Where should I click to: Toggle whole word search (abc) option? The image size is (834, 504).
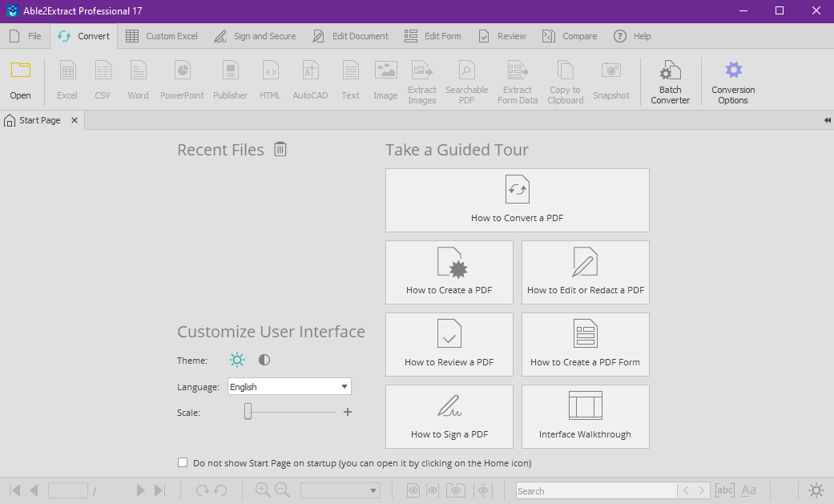point(724,490)
